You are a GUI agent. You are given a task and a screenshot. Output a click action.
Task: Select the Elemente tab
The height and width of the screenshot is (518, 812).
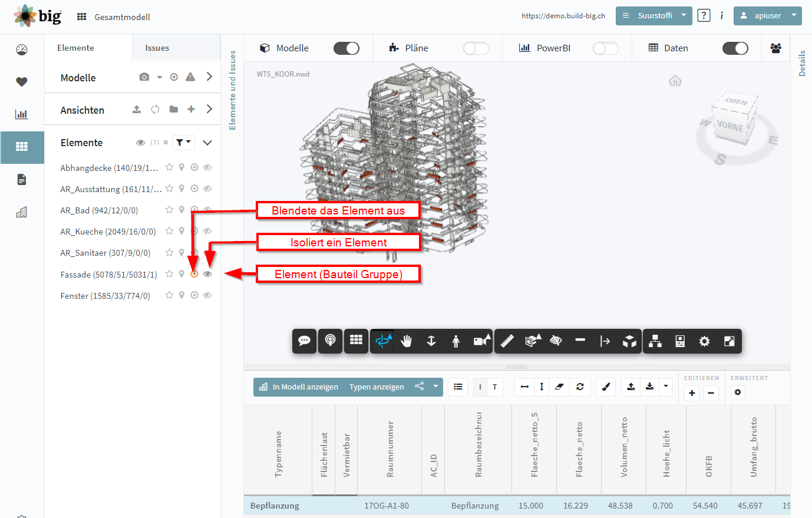point(75,48)
